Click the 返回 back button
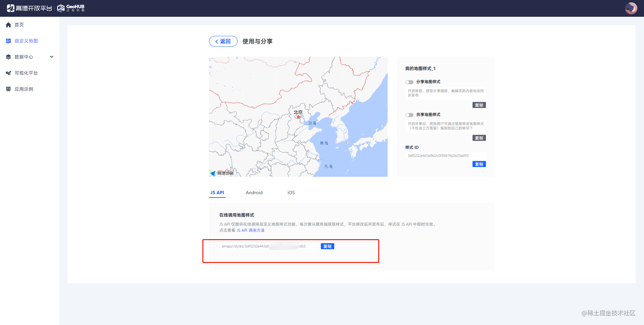The width and height of the screenshot is (644, 325). tap(223, 41)
